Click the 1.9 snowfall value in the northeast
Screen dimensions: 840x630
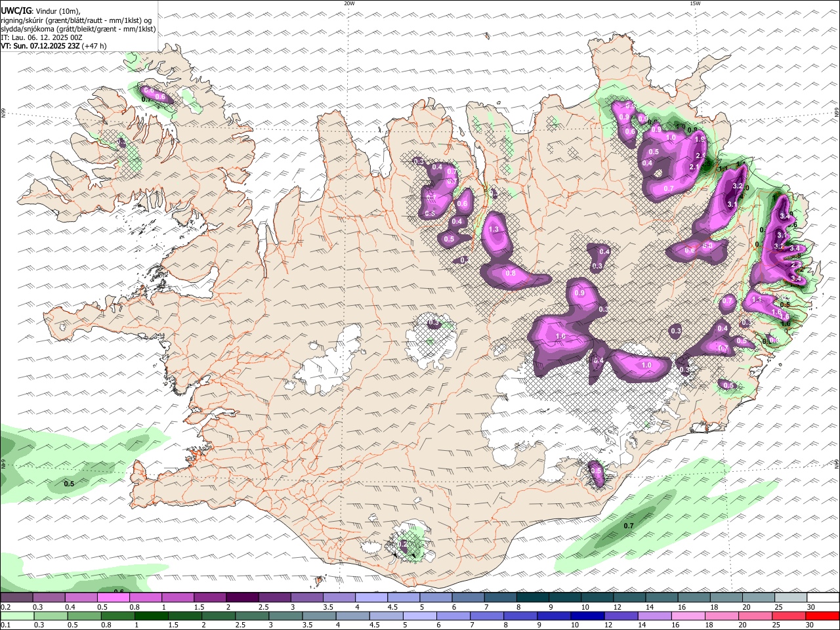coord(700,139)
